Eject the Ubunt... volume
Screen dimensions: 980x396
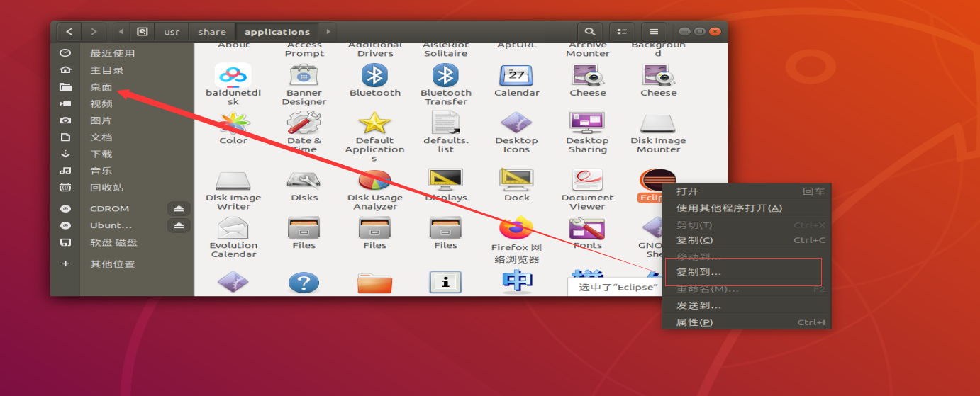click(179, 225)
